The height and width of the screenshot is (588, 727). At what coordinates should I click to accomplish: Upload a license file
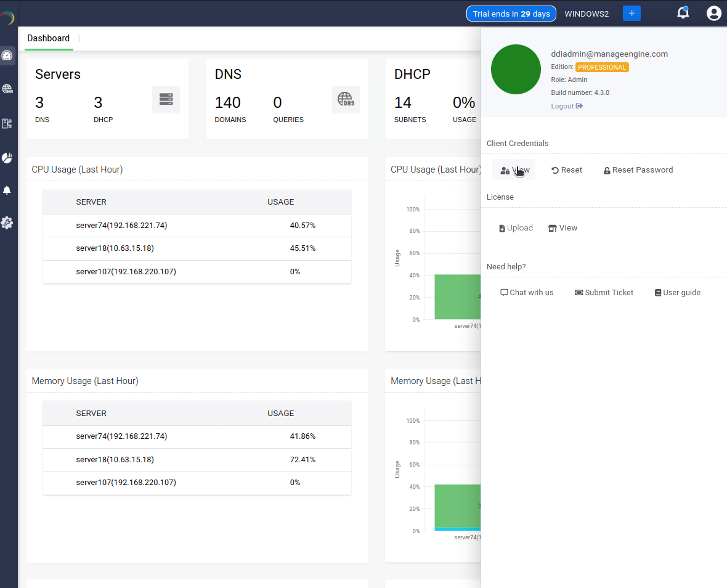point(516,227)
